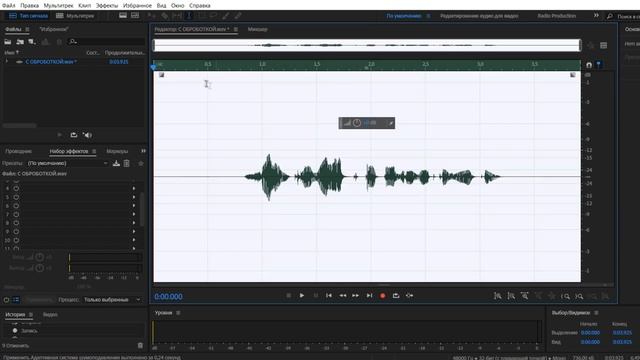Screen dimensions: 640x360
Task: Move playhead to previous marker
Action: pos(329,296)
